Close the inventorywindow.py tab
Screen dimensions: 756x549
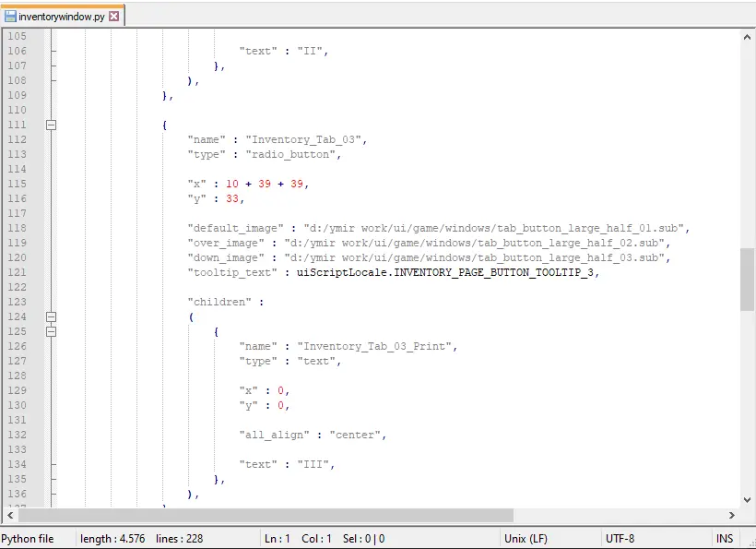coord(113,17)
